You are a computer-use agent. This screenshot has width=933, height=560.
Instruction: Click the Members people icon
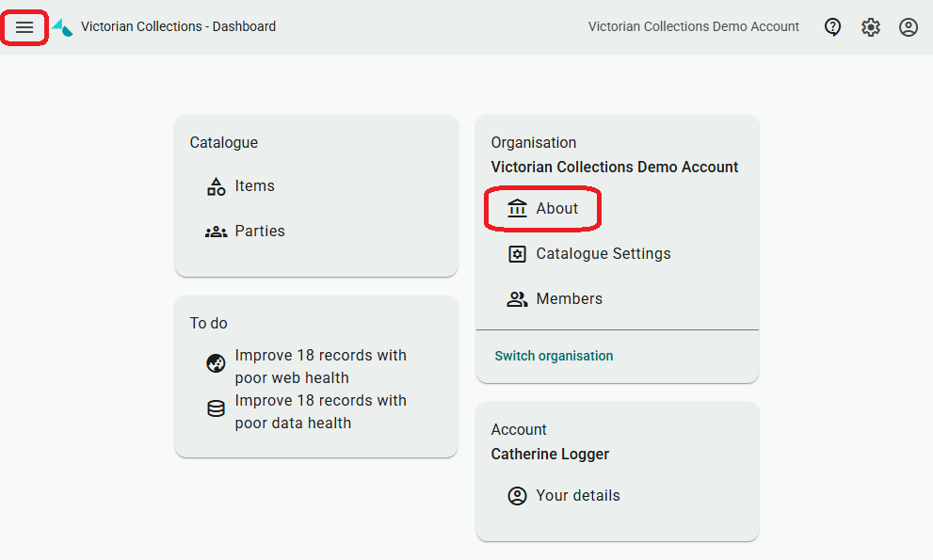(x=517, y=299)
